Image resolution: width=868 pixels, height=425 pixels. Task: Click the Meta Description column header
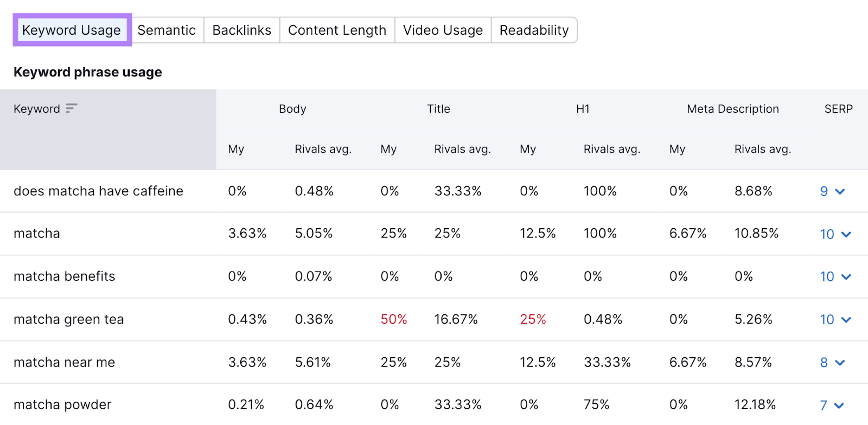click(732, 109)
